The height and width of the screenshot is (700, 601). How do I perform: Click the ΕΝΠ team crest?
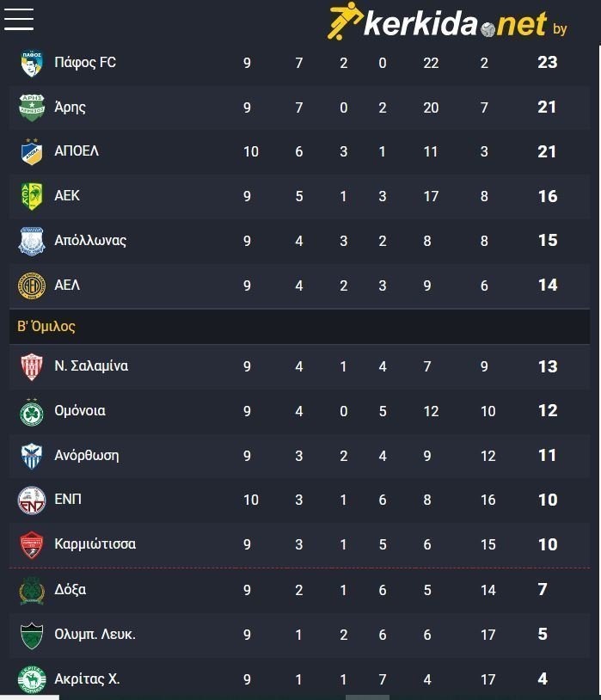point(32,500)
